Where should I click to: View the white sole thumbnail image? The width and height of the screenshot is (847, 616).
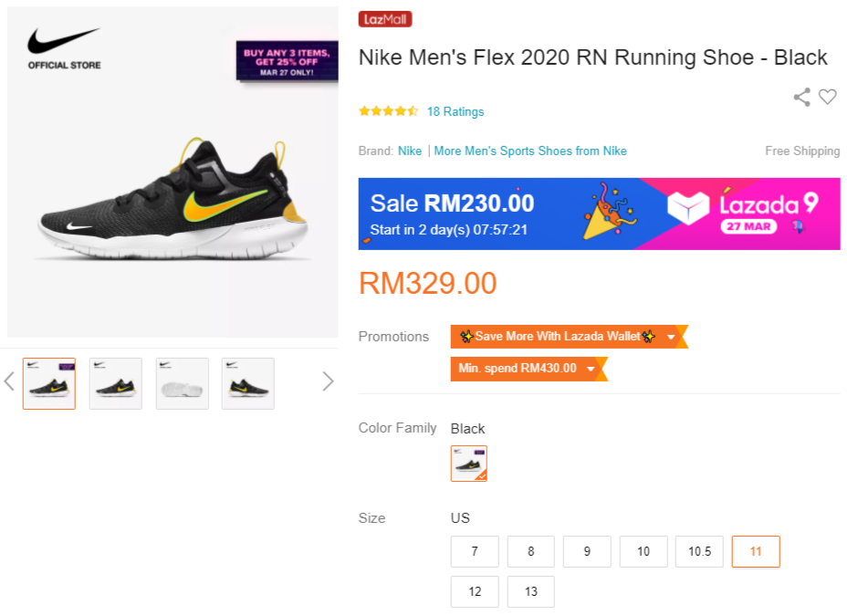point(183,383)
